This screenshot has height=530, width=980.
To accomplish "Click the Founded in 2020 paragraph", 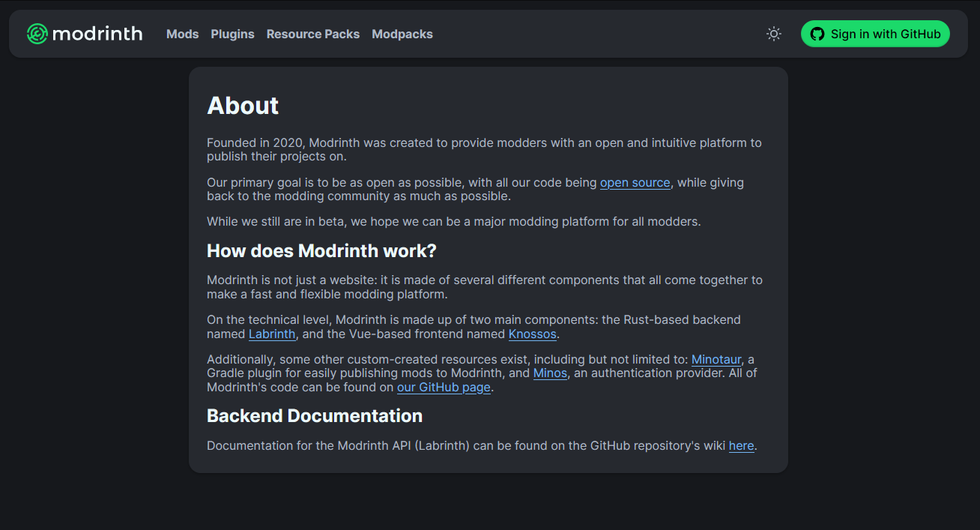I will (484, 149).
